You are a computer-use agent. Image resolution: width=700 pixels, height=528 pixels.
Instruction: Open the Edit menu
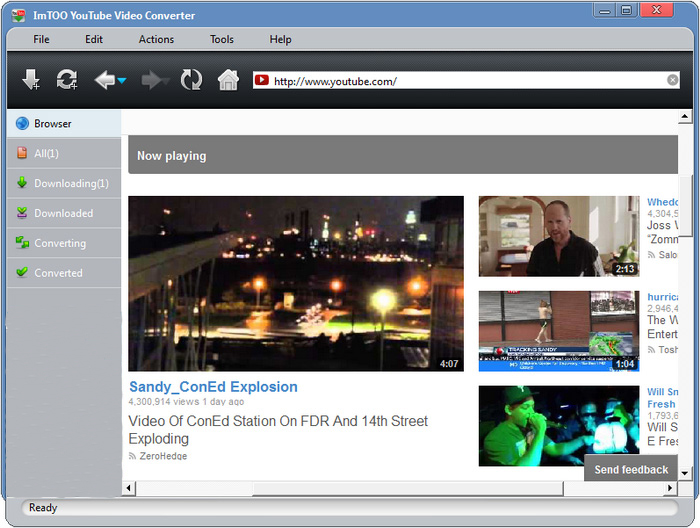(94, 39)
